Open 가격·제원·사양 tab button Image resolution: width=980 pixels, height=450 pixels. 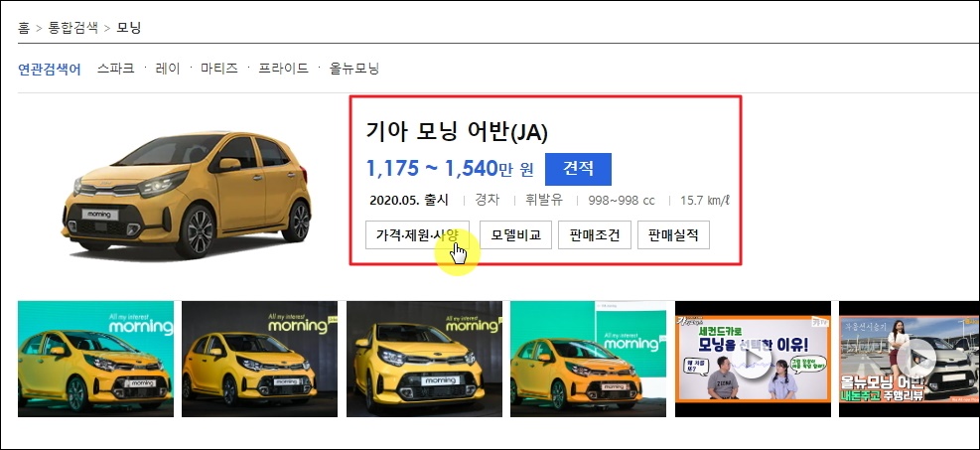(x=417, y=235)
